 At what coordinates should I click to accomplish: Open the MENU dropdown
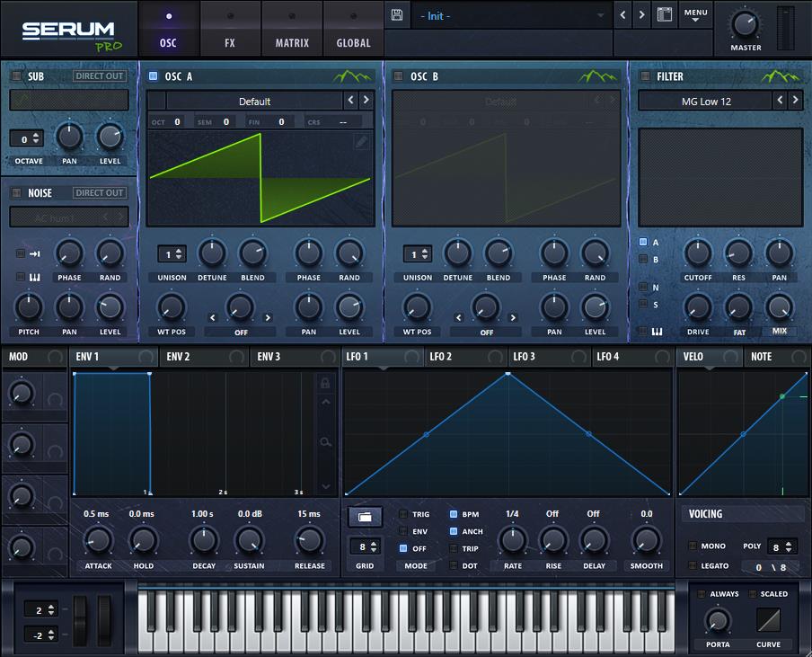point(695,15)
